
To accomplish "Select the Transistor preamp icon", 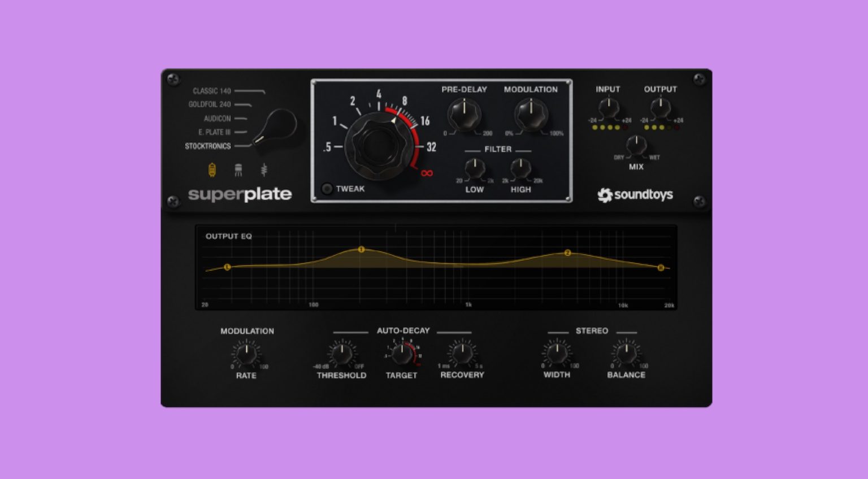I will (x=238, y=169).
